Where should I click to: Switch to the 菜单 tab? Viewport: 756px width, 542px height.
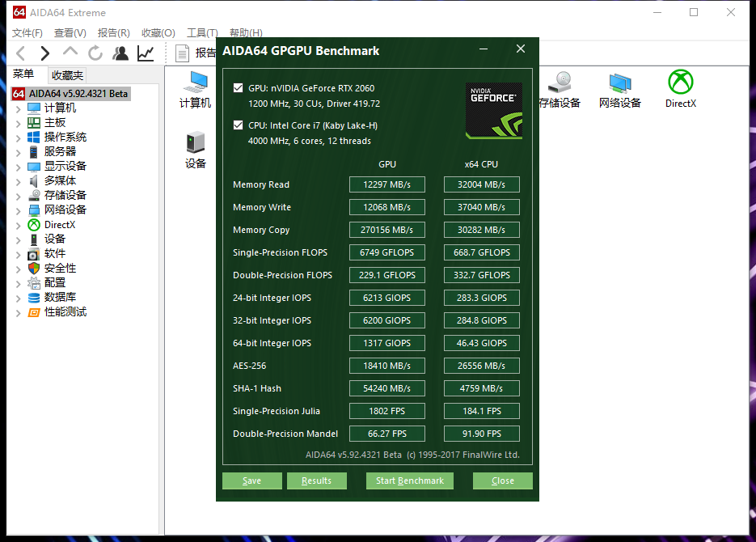pos(23,74)
